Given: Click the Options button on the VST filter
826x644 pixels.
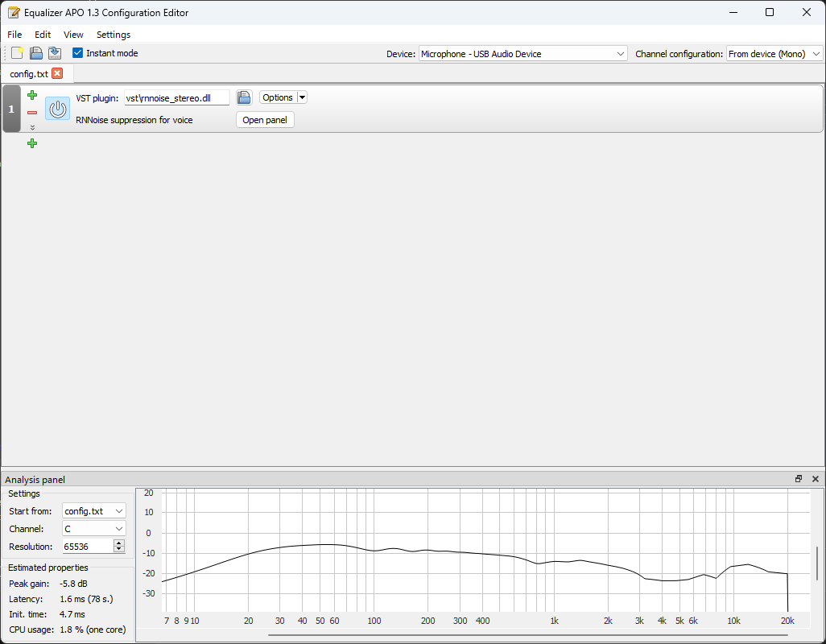Looking at the screenshot, I should [x=278, y=97].
